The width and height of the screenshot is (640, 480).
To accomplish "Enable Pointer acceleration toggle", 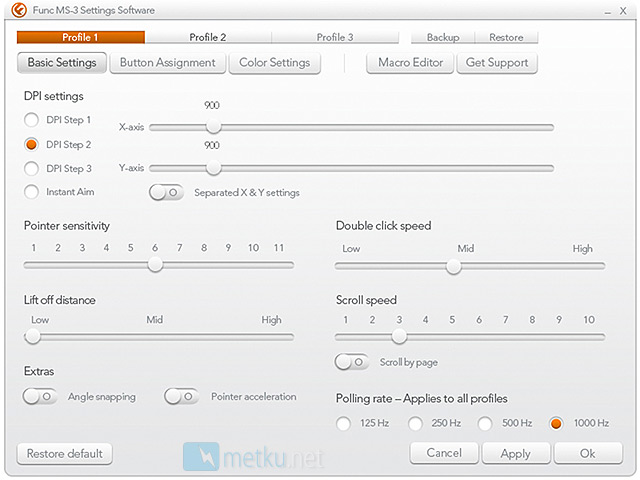I will pos(181,396).
